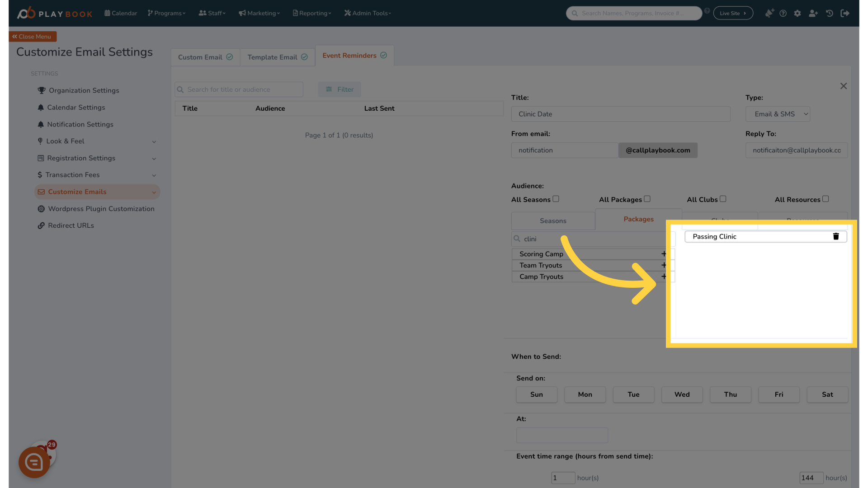Click the search magnifier icon in email list
The width and height of the screenshot is (868, 488).
point(181,89)
